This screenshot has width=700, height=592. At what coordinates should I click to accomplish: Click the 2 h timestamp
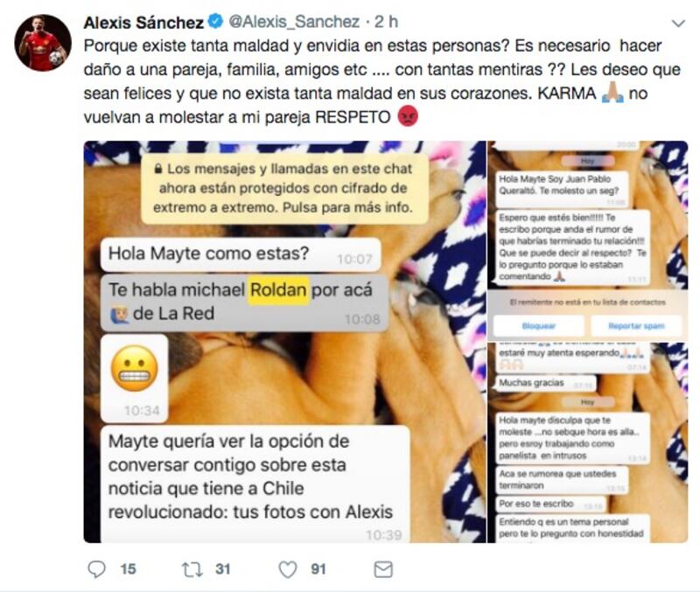click(386, 21)
